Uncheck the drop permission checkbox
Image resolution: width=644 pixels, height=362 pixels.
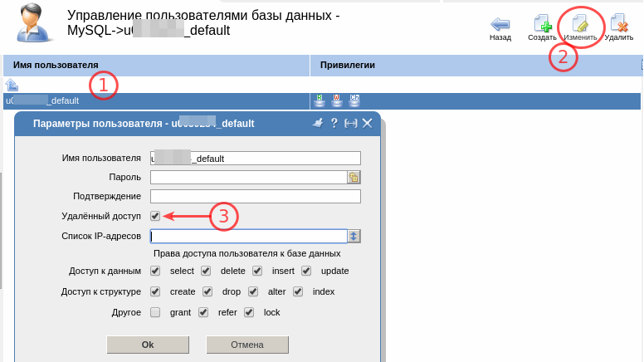(207, 291)
